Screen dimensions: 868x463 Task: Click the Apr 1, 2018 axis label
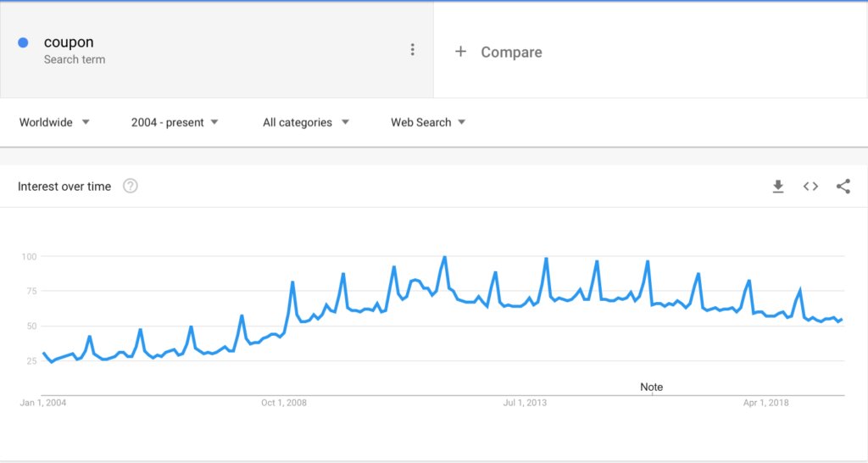[x=766, y=403]
